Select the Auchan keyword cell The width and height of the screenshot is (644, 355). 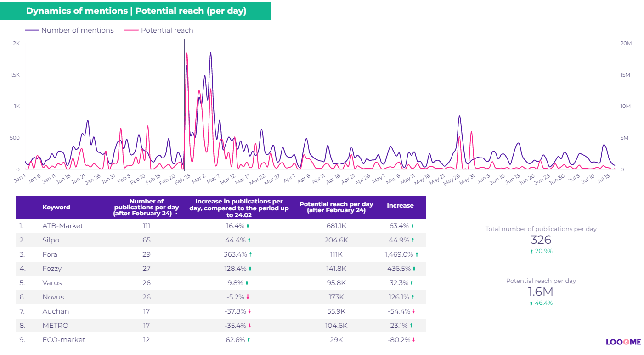[x=56, y=311]
